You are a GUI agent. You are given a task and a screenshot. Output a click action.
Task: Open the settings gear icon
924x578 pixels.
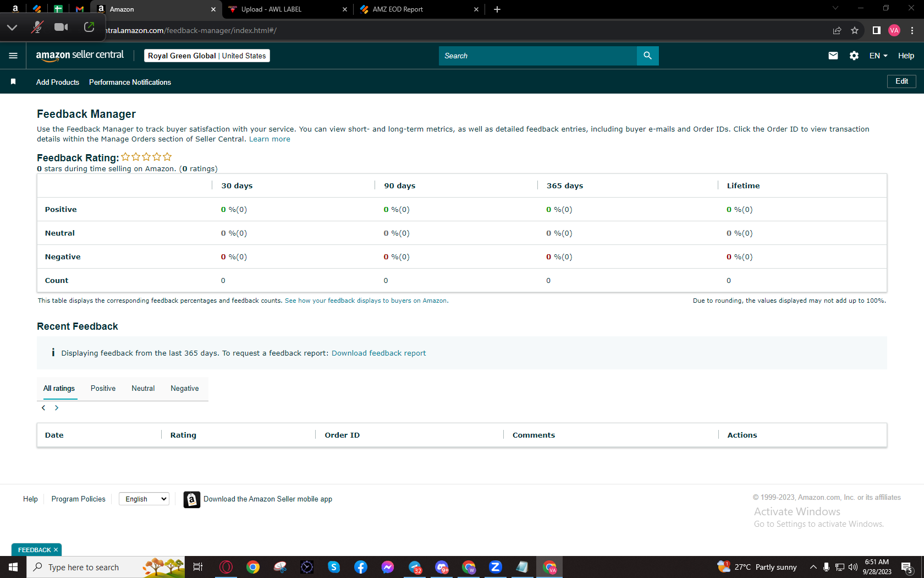click(x=854, y=56)
